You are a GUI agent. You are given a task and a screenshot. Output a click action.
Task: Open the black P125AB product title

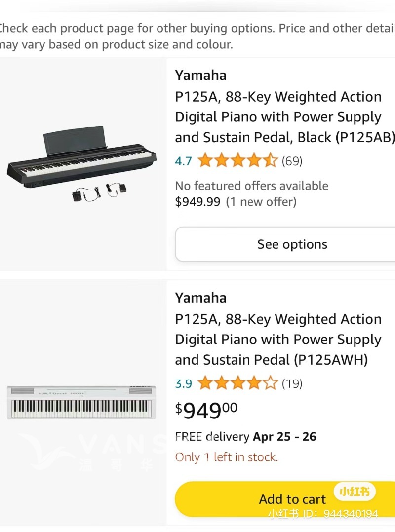[285, 117]
